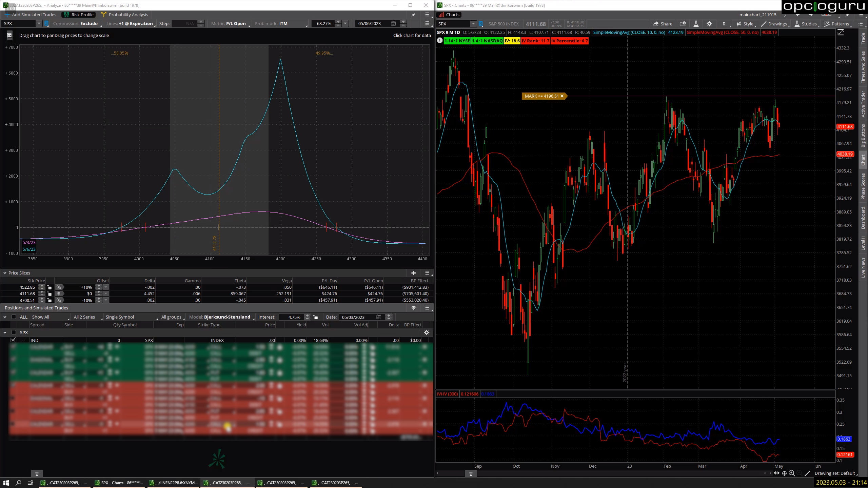Click the drawing set pencil icon
This screenshot has width=868, height=488.
point(807,473)
